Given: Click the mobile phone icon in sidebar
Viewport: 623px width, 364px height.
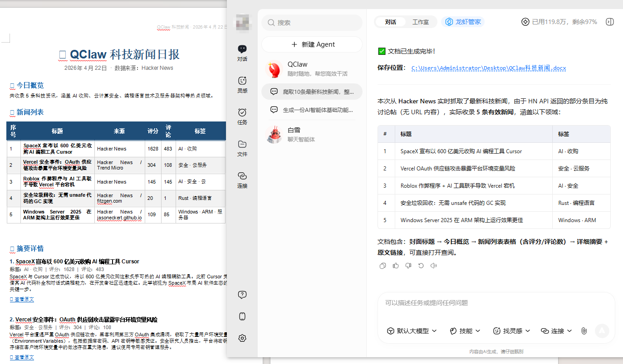Looking at the screenshot, I should tap(242, 316).
